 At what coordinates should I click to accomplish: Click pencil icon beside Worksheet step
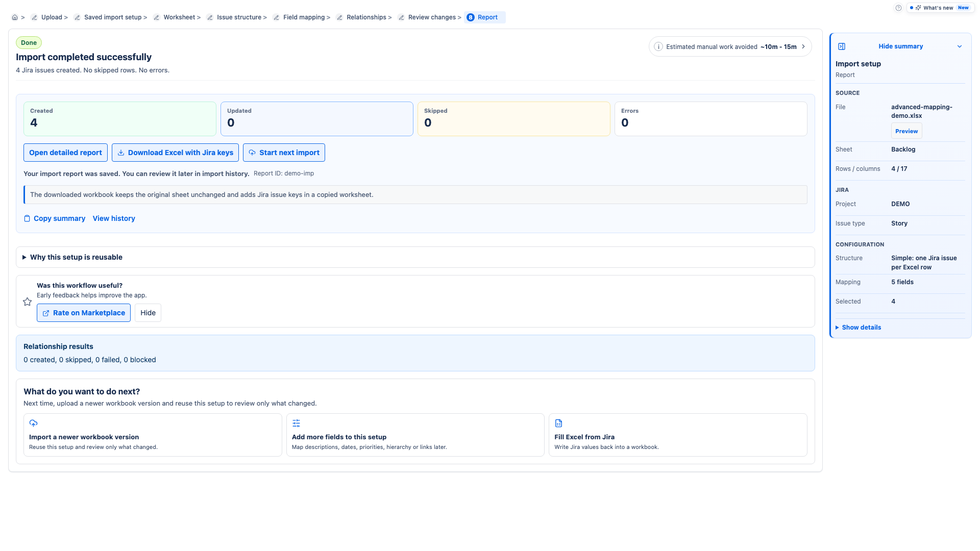coord(157,17)
